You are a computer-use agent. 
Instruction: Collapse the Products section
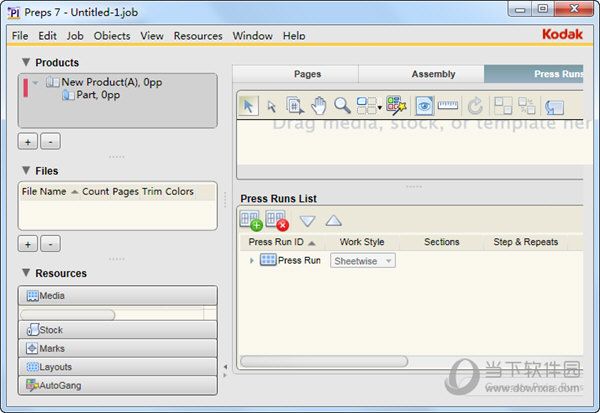(26, 62)
